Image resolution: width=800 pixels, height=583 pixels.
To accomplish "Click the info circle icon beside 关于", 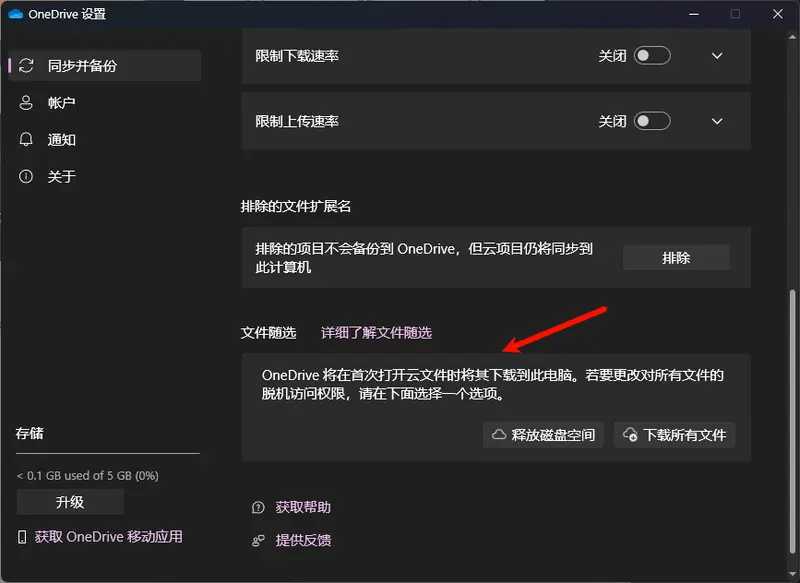I will point(26,176).
